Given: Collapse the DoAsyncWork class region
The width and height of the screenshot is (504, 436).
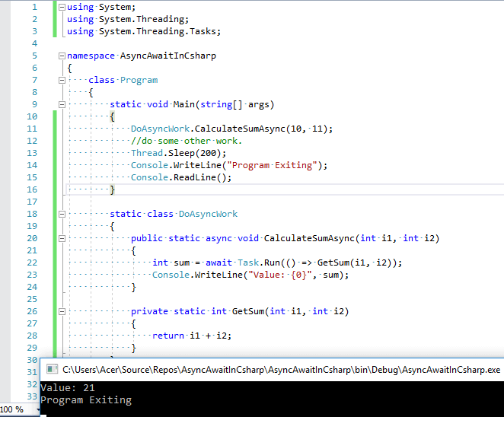Looking at the screenshot, I should 62,215.
